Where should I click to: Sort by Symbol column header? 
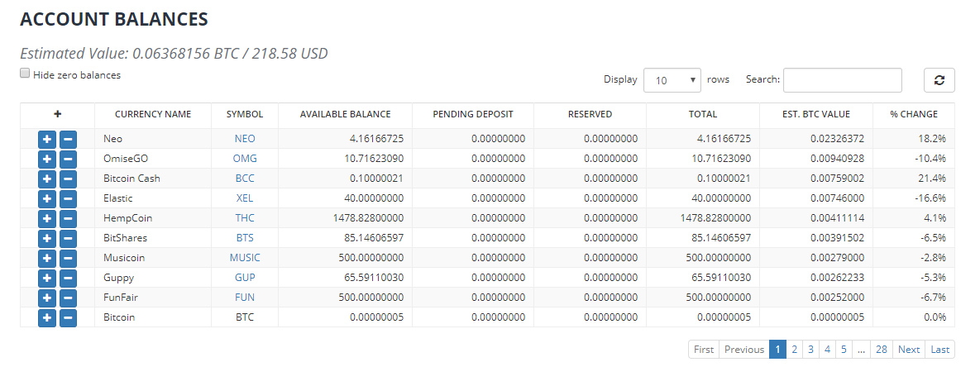click(x=244, y=114)
